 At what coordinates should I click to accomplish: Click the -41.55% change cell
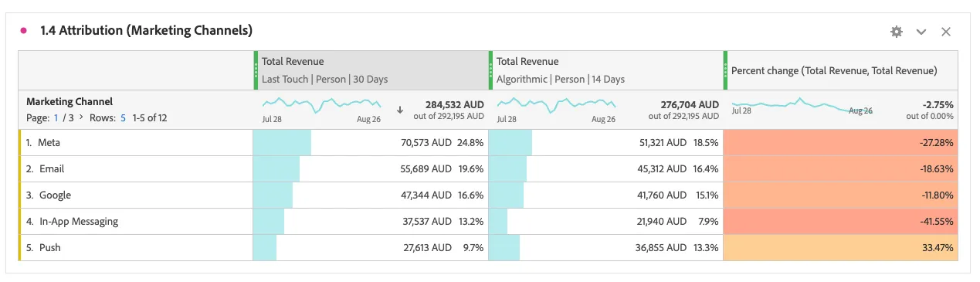click(x=840, y=222)
